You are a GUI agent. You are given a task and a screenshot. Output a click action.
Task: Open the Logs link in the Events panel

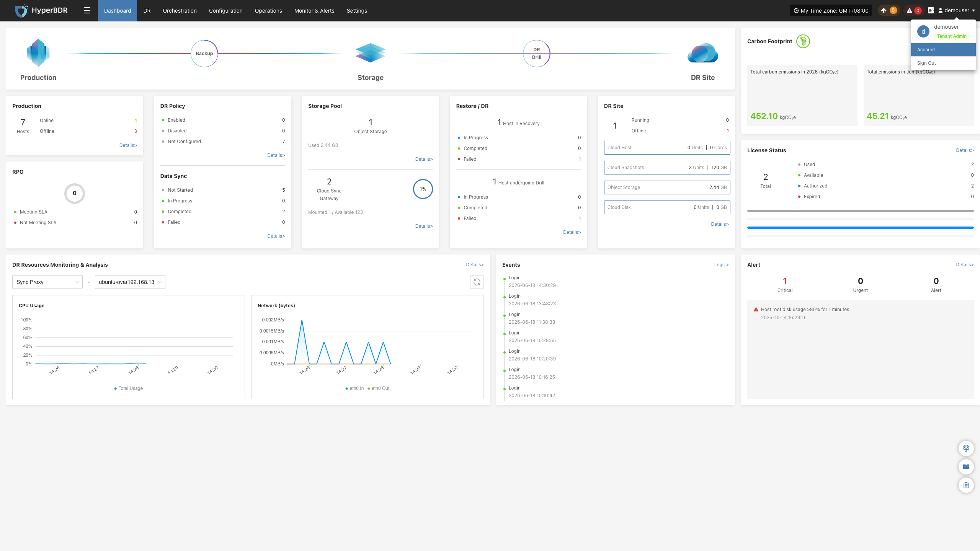pos(722,265)
